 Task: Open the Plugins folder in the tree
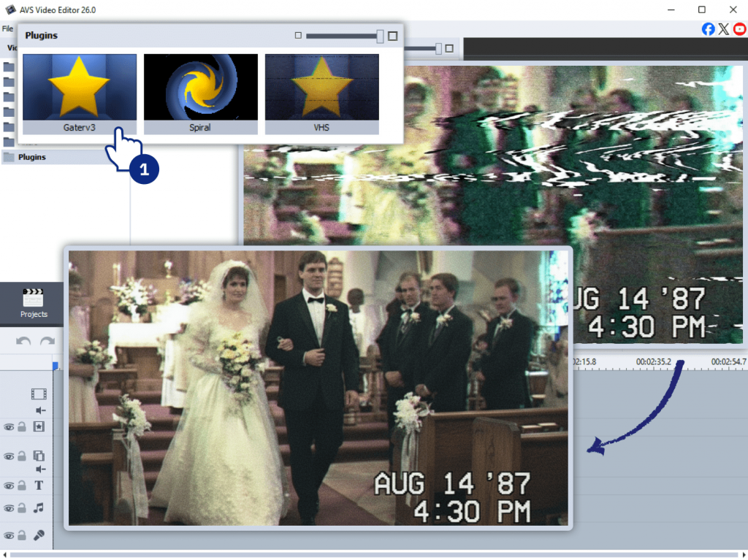(32, 157)
